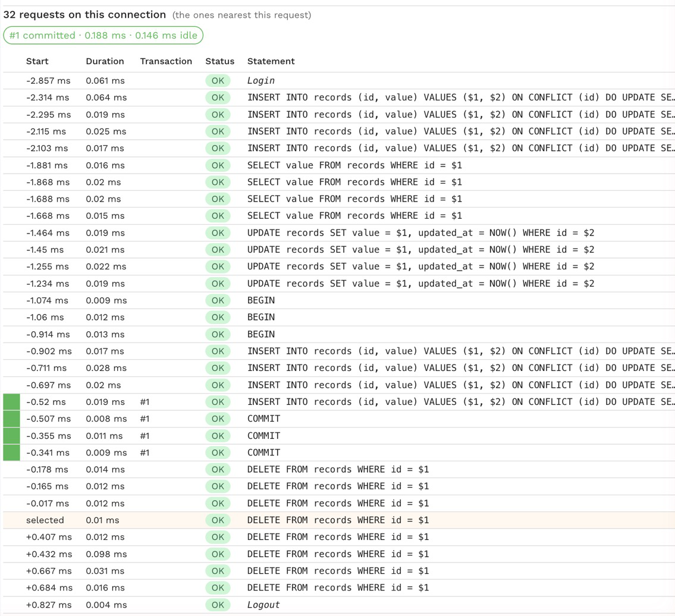Click the highlighted 'selected' DELETE row

[x=339, y=520]
